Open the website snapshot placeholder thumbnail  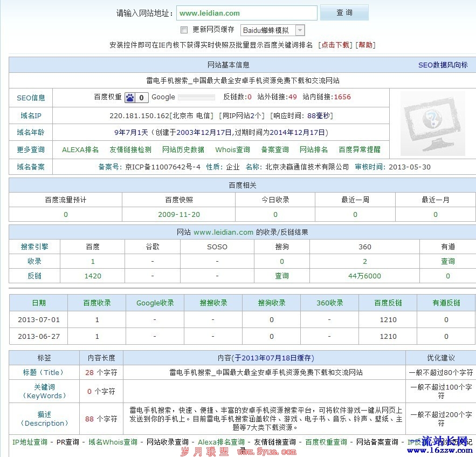(x=432, y=124)
